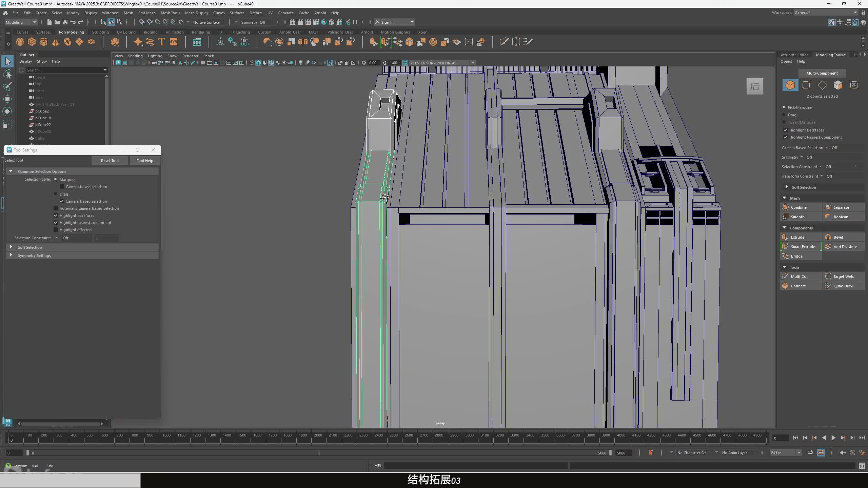Click the Combine mesh button

(798, 207)
